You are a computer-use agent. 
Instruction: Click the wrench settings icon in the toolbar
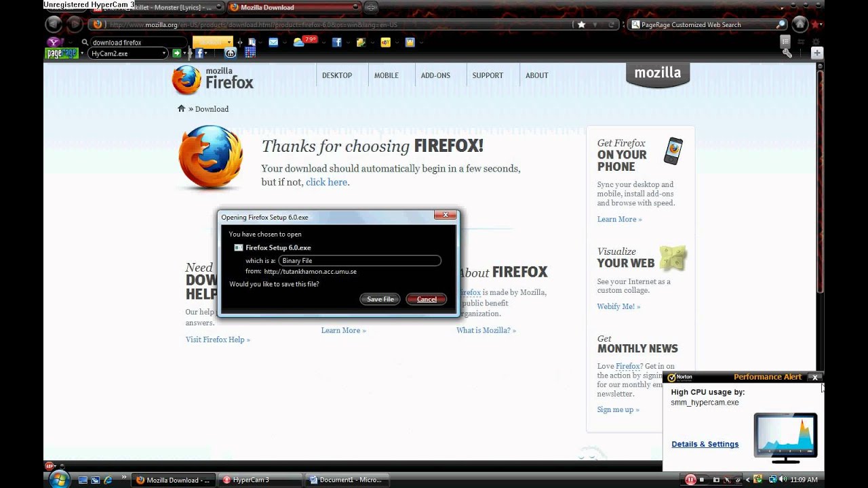coord(787,53)
